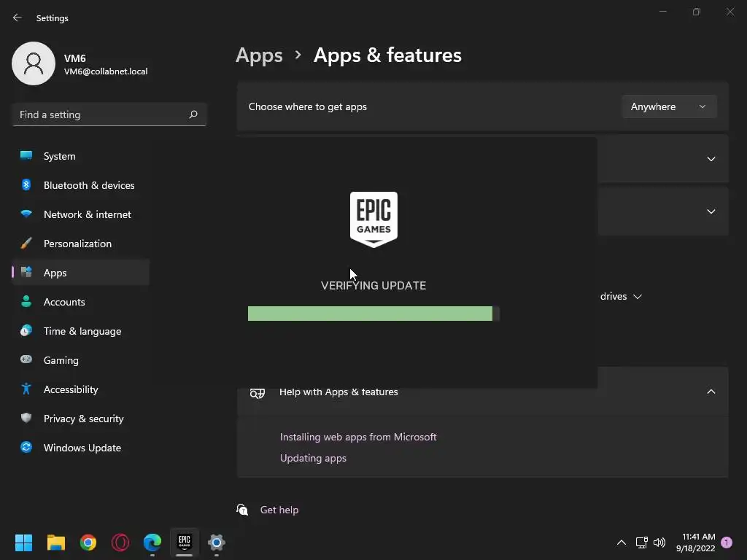Open Installing web apps from Microsoft link
Screen dimensions: 747x560
(358, 437)
